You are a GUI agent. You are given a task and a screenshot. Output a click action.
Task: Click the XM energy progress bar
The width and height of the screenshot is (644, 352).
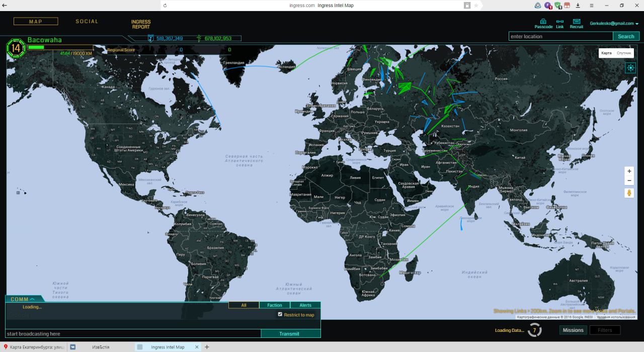coord(60,47)
